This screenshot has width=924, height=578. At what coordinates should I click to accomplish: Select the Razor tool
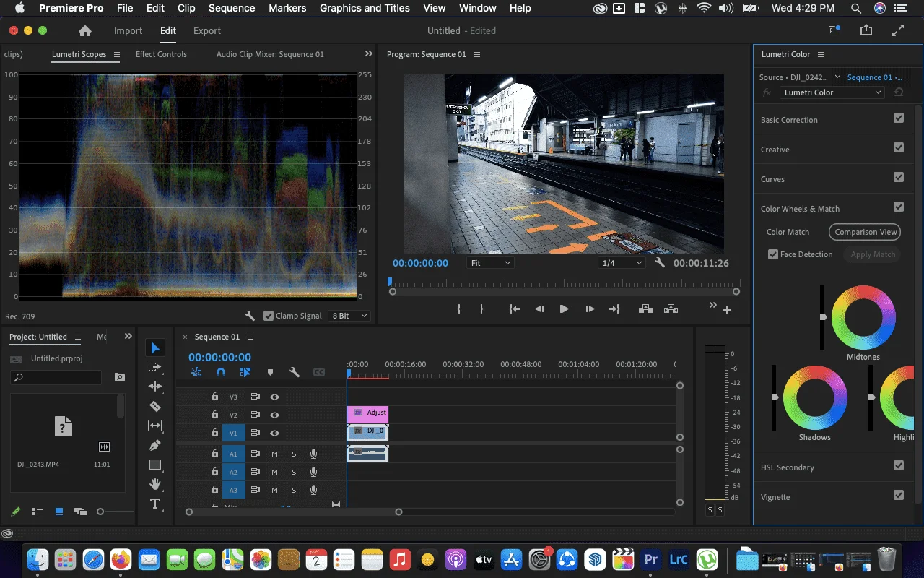155,406
